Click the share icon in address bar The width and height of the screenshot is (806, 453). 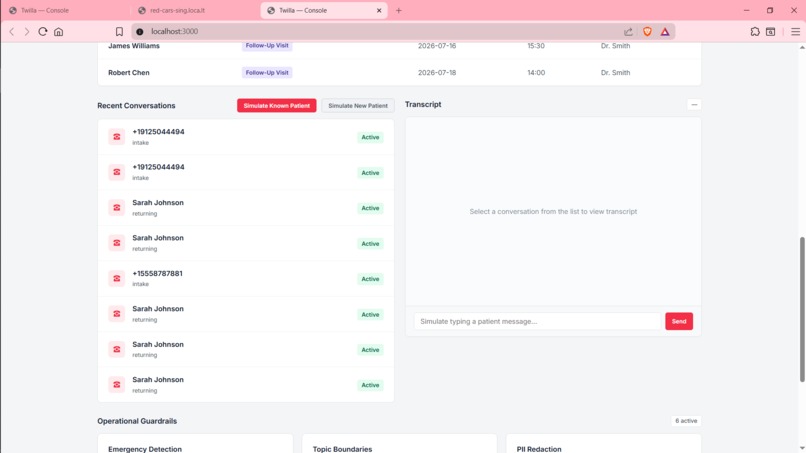point(628,32)
